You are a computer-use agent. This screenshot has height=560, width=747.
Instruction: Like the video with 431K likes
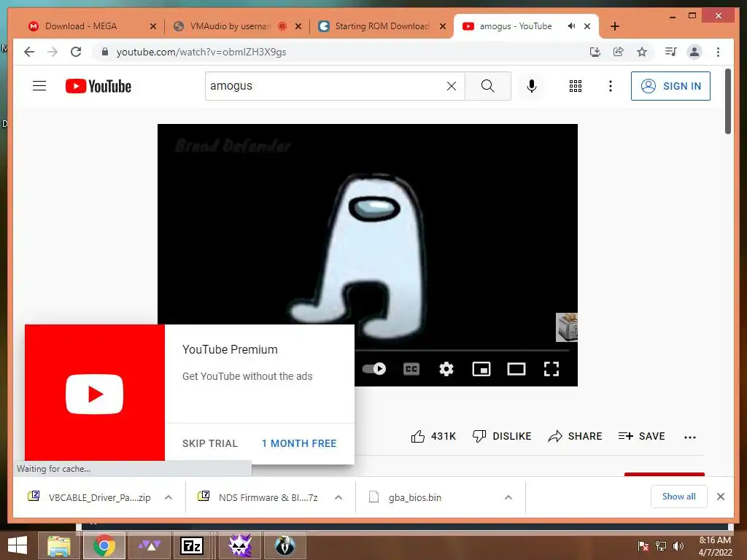pyautogui.click(x=433, y=436)
